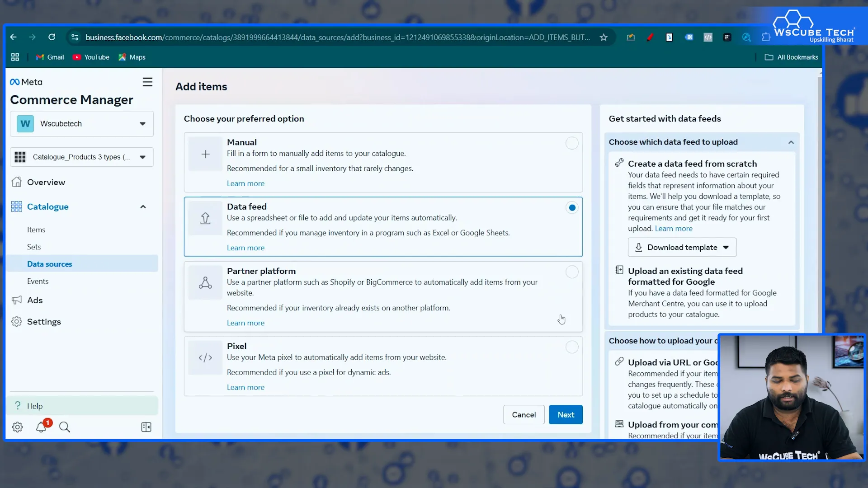Image resolution: width=868 pixels, height=488 pixels.
Task: Collapse sidebar with hamburger menu icon
Action: click(x=147, y=82)
